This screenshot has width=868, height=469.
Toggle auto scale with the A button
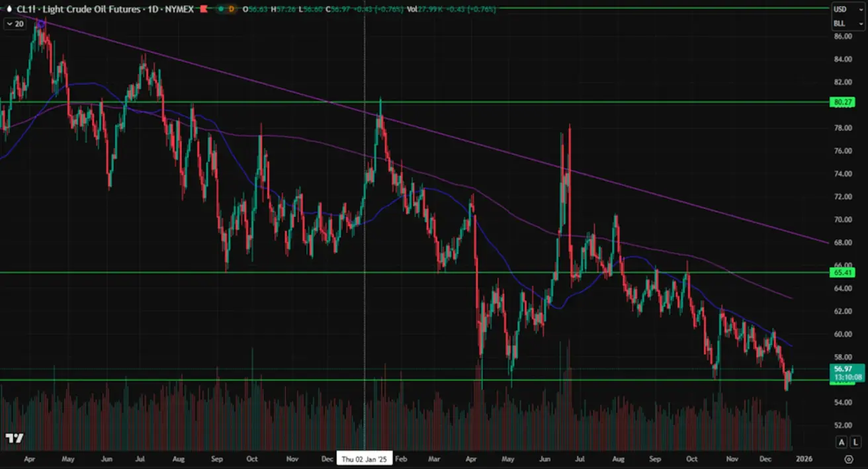coord(842,442)
